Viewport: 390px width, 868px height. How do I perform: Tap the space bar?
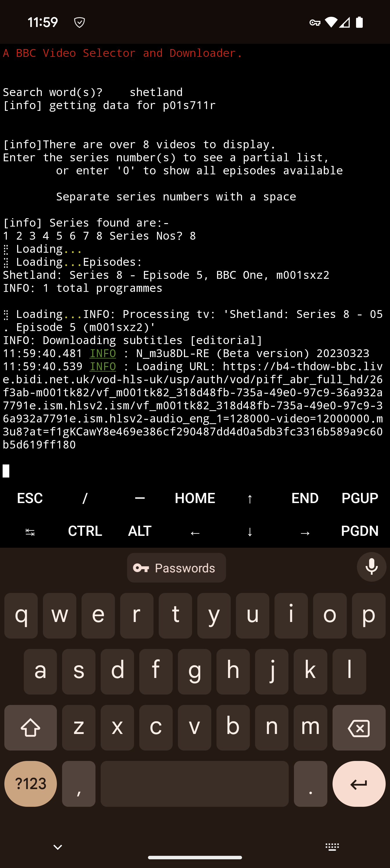[194, 784]
